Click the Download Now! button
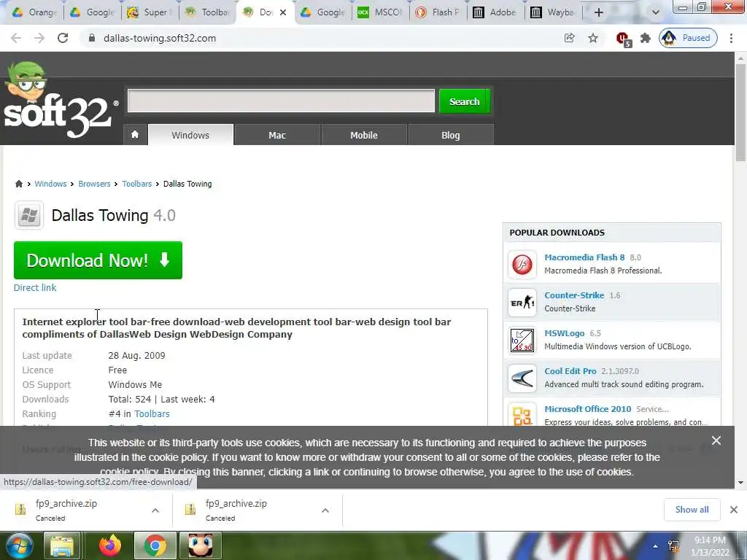Viewport: 747px width, 560px height. point(98,260)
